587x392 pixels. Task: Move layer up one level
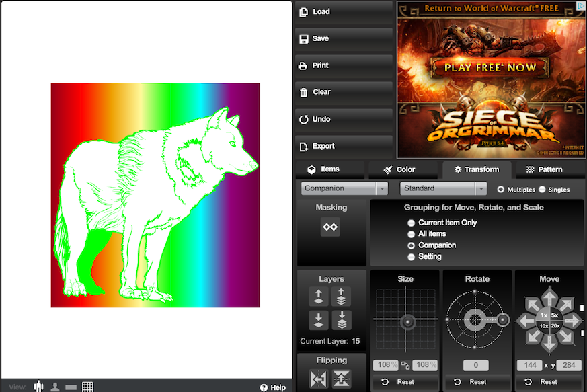click(x=318, y=297)
